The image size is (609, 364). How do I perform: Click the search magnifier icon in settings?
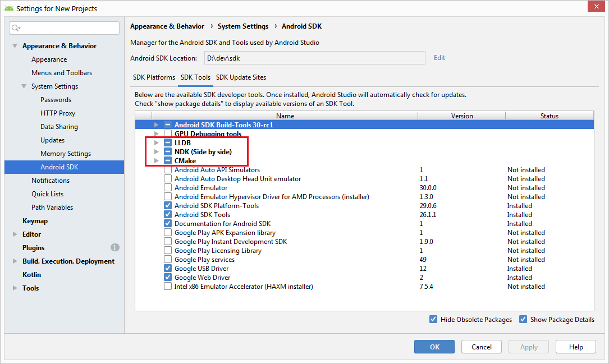pos(16,28)
